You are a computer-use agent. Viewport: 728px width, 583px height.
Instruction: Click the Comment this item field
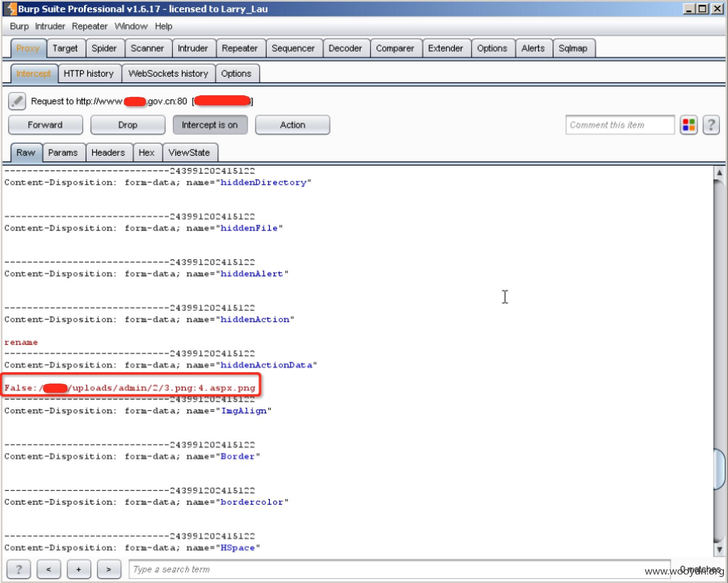[x=620, y=125]
